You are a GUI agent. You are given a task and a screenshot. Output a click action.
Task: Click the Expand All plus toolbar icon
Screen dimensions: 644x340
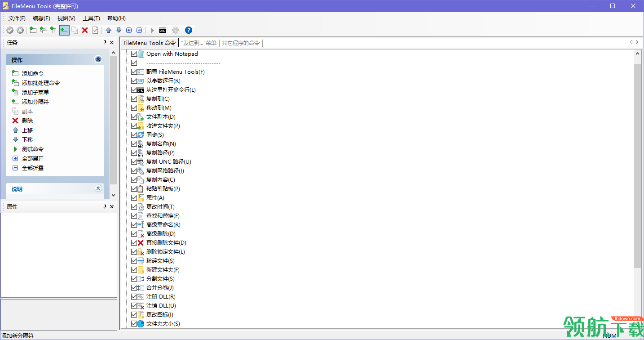(129, 30)
